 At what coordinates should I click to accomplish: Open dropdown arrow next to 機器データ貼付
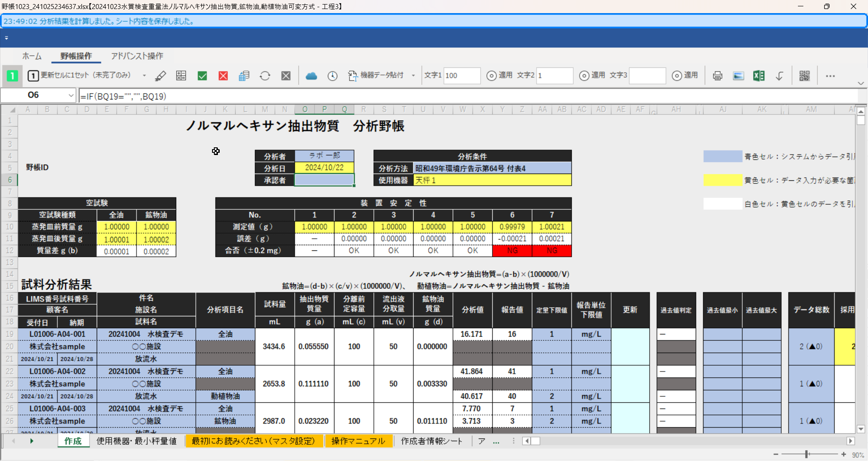(x=413, y=75)
